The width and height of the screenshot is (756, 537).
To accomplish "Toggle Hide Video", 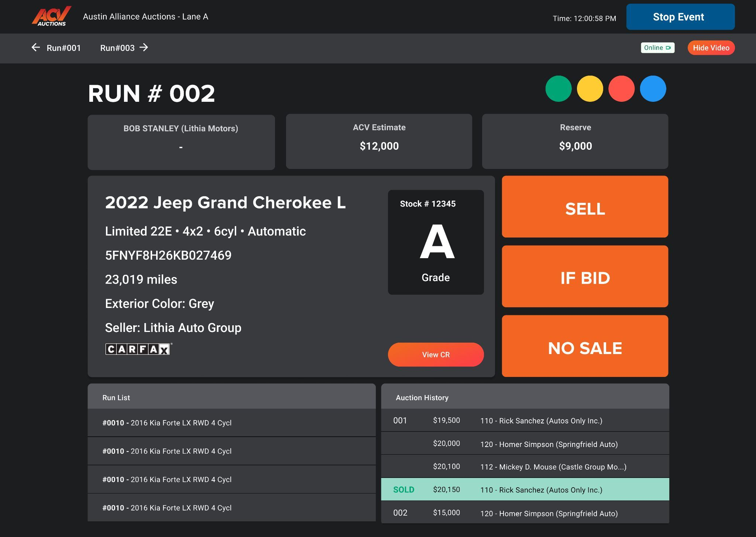I will (x=711, y=48).
